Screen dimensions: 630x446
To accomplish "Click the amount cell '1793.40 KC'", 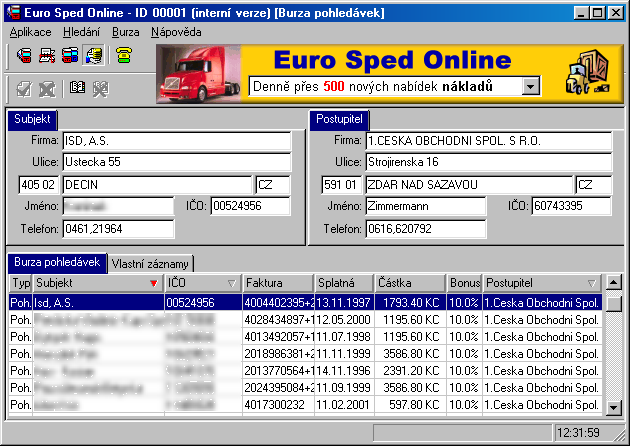I will tap(410, 303).
